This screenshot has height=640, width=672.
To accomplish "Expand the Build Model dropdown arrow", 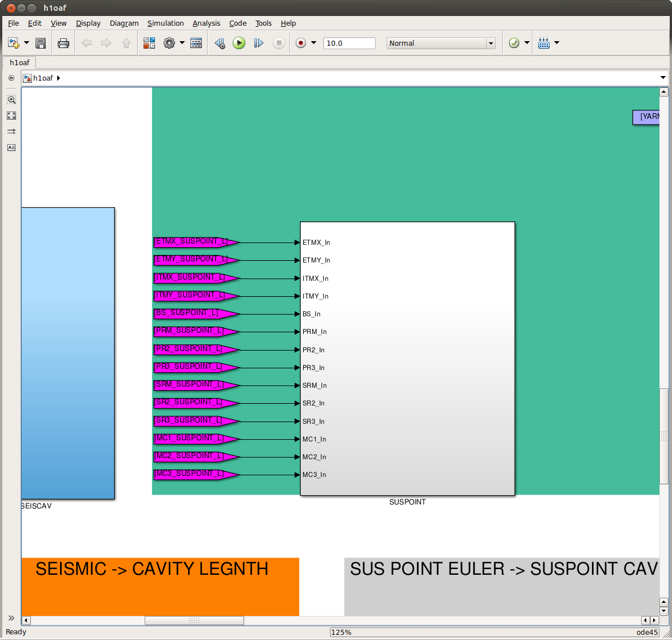I will point(556,43).
